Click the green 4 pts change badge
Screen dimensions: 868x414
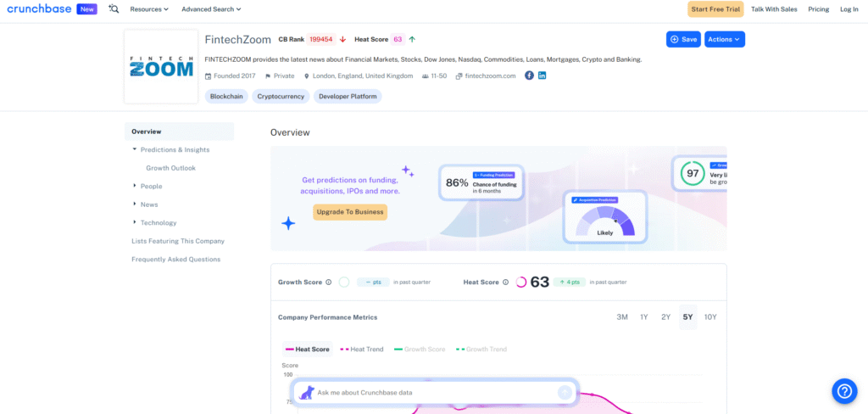coord(569,283)
